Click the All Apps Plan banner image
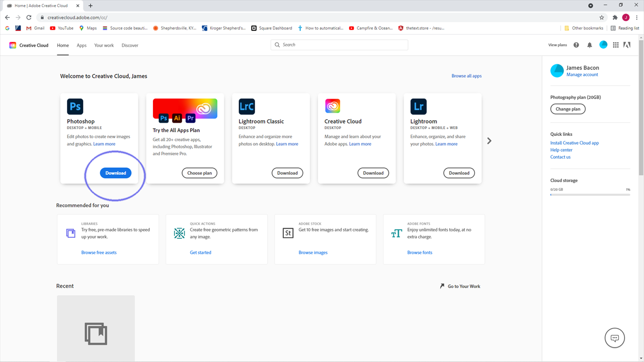 [x=185, y=111]
